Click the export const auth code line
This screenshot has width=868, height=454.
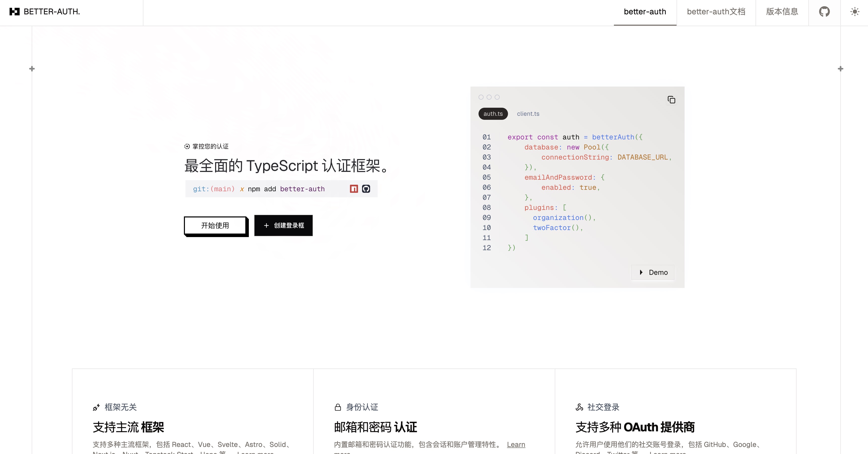coord(575,137)
